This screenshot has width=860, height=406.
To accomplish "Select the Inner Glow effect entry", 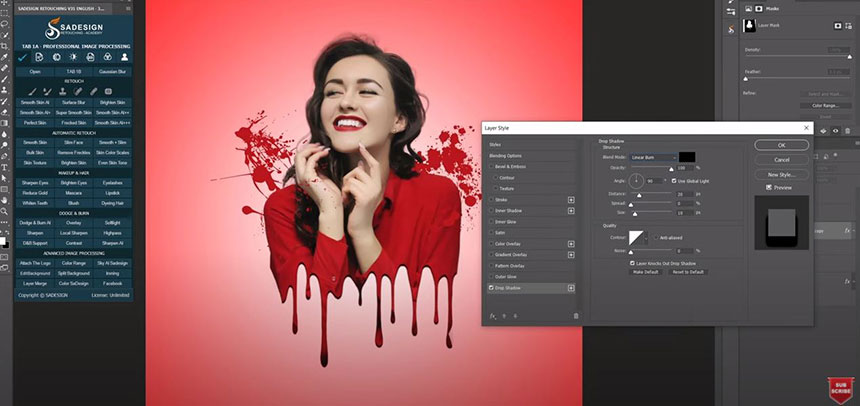I will tap(531, 222).
